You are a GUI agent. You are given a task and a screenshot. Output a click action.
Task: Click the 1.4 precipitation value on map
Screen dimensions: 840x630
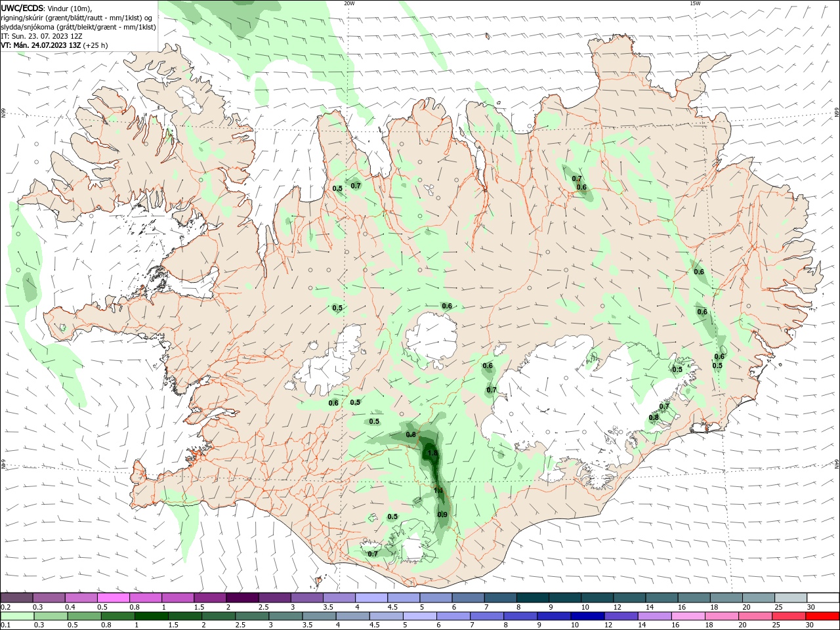point(439,491)
